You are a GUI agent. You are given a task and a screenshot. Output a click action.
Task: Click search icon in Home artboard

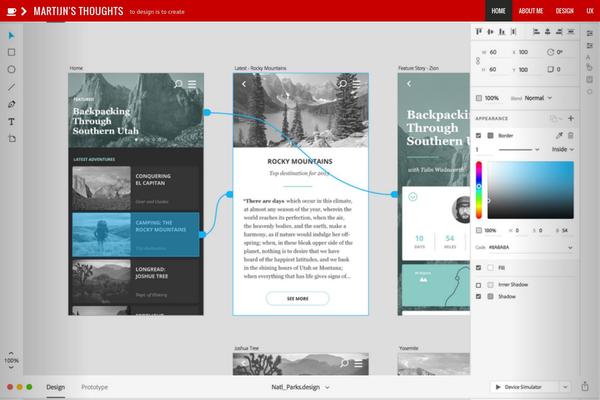[x=178, y=83]
